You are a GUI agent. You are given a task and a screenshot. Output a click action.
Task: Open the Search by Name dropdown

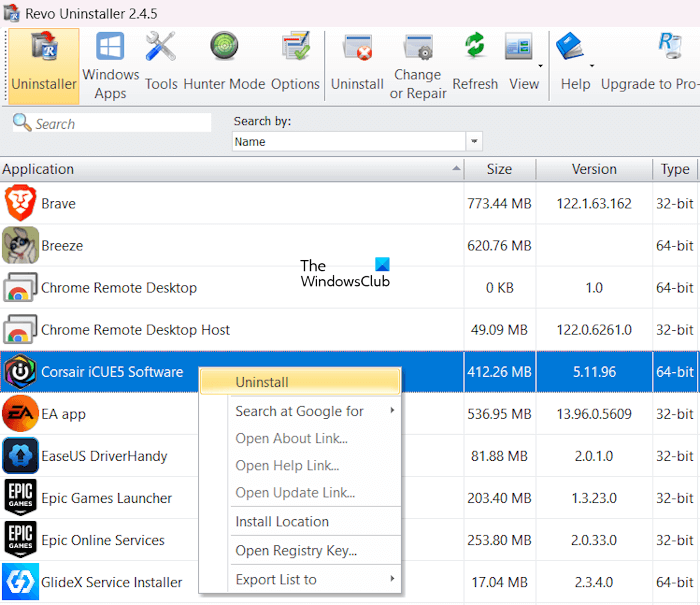(474, 142)
